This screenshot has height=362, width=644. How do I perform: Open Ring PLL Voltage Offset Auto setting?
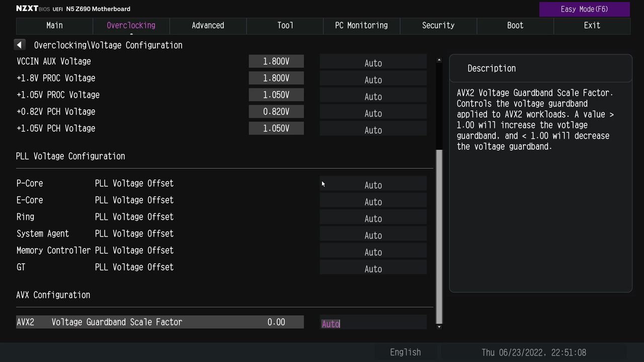point(373,217)
